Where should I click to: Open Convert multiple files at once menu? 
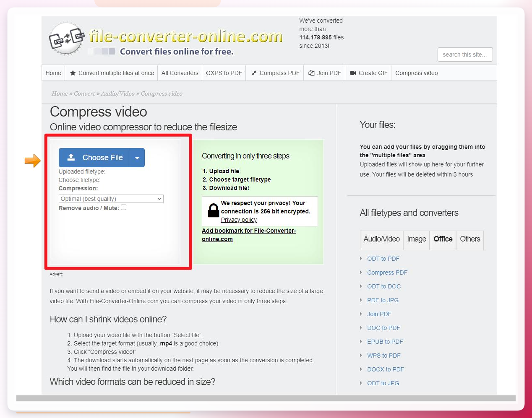pyautogui.click(x=112, y=73)
